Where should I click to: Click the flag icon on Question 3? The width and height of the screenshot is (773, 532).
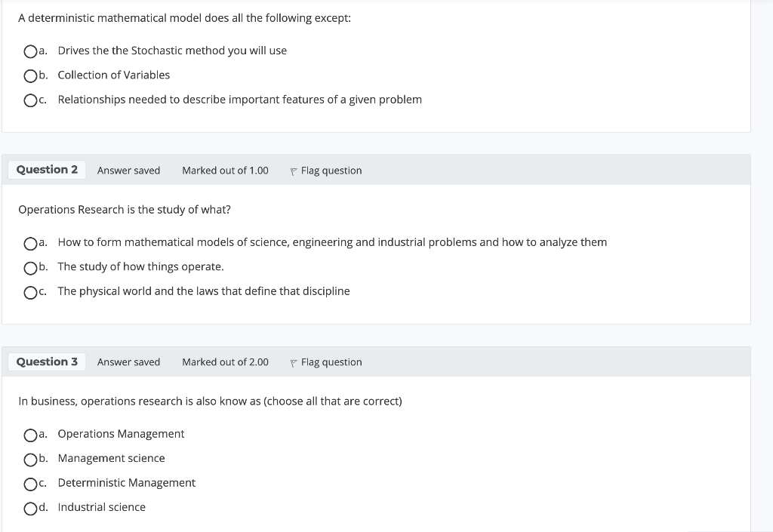click(294, 363)
